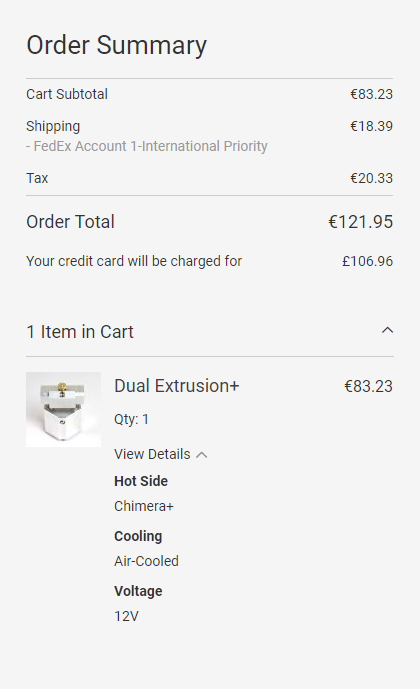This screenshot has height=692, width=420.
Task: Select the Cart Subtotal label
Action: [67, 94]
